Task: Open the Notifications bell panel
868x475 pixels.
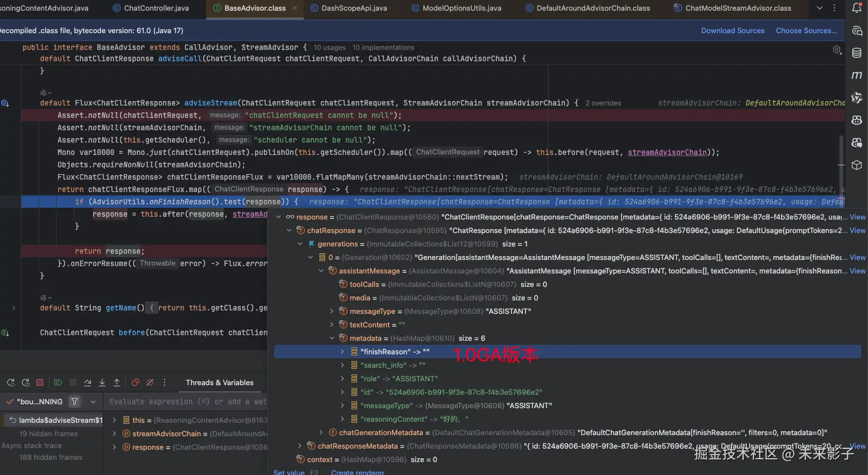Action: (857, 8)
